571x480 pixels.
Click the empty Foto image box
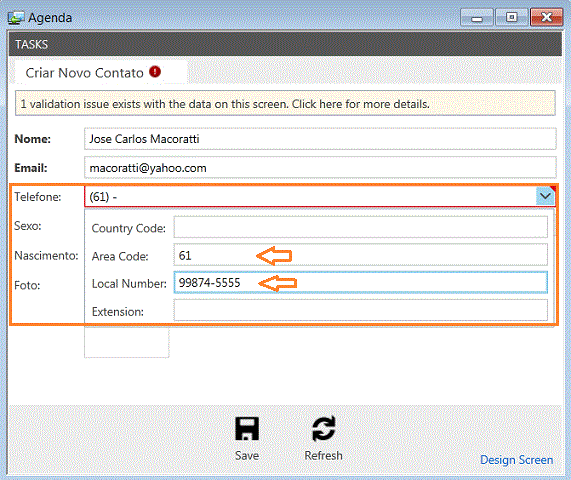pyautogui.click(x=126, y=342)
